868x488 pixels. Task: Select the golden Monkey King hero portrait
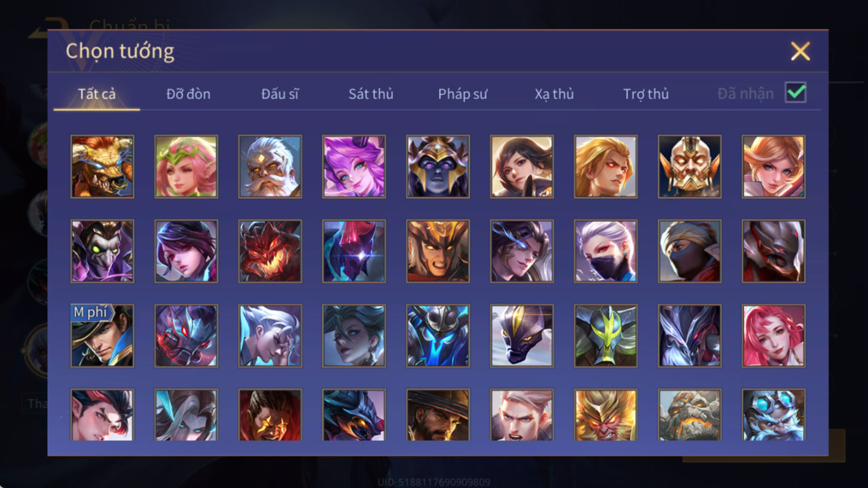(x=606, y=415)
